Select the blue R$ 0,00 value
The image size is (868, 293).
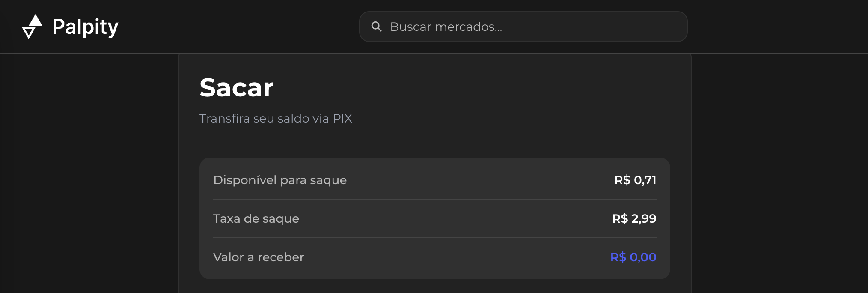pyautogui.click(x=633, y=257)
